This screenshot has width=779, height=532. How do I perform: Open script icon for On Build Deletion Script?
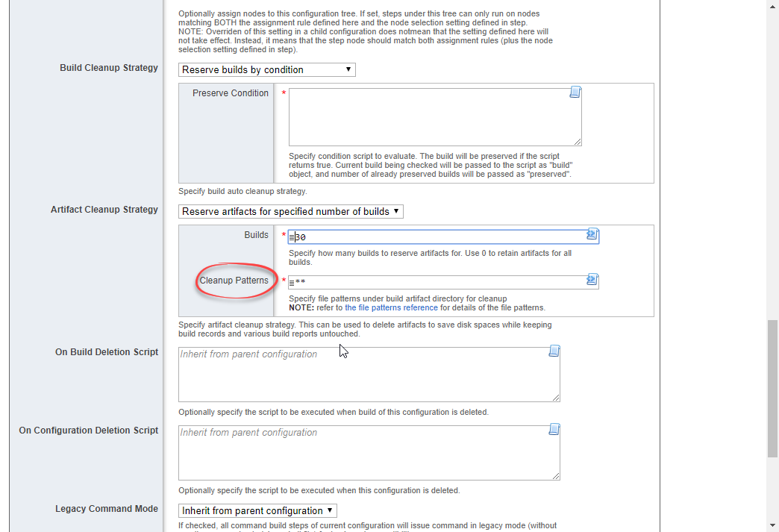(x=554, y=351)
